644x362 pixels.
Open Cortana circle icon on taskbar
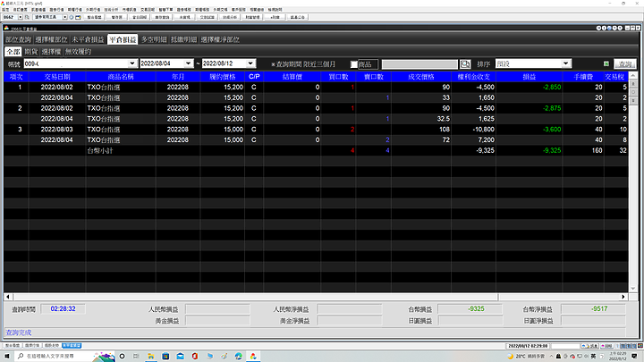tap(122, 357)
